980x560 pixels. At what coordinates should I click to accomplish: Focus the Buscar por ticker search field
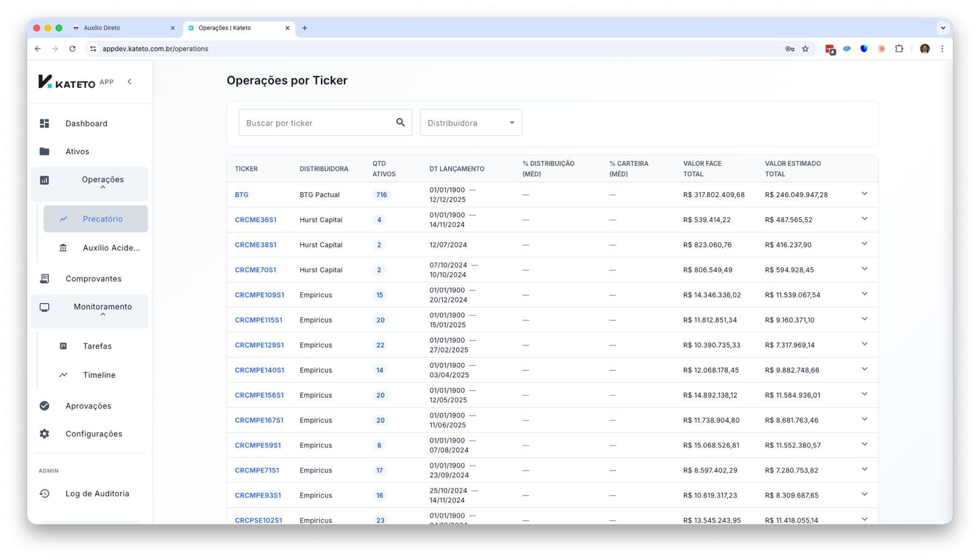pyautogui.click(x=315, y=123)
